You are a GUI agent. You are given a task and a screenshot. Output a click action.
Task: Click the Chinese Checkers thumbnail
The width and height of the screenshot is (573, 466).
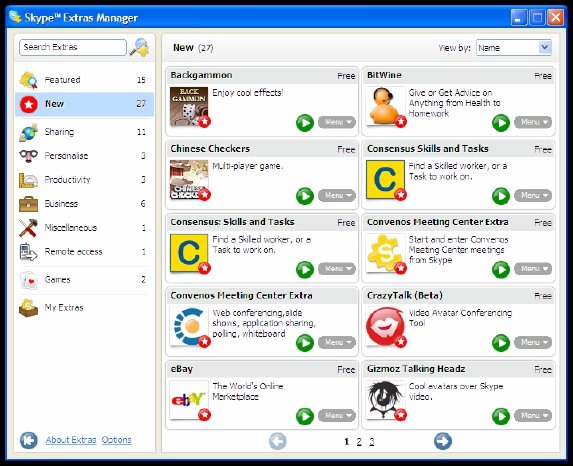189,179
